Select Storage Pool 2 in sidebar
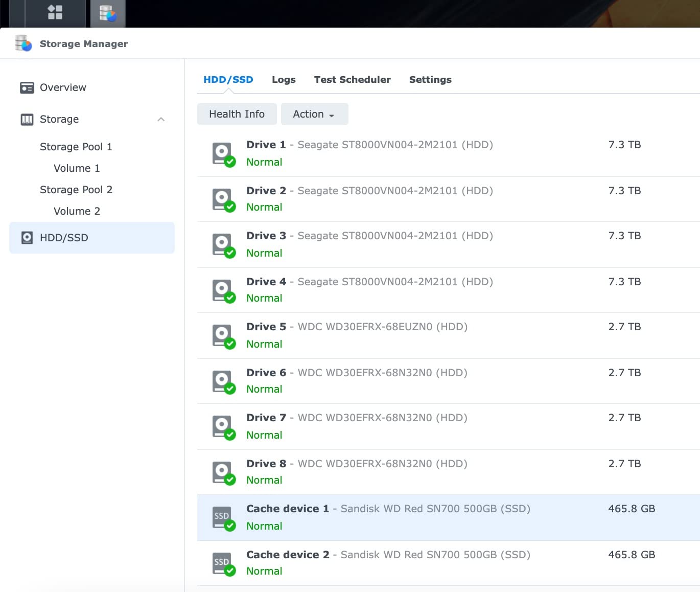 tap(76, 190)
